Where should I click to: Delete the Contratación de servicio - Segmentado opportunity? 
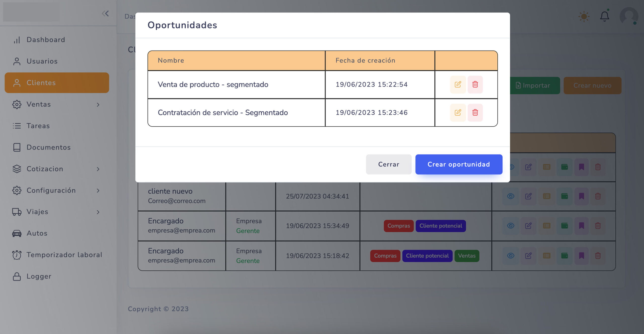(x=475, y=112)
